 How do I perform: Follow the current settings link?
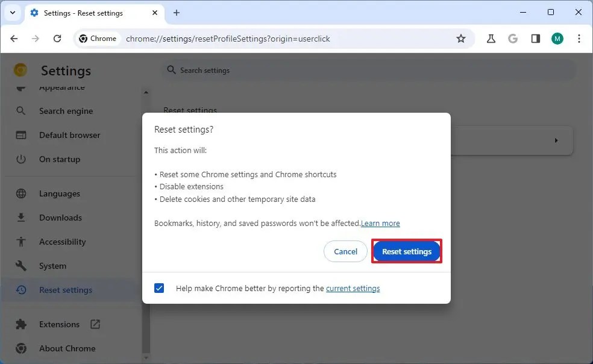click(x=353, y=288)
